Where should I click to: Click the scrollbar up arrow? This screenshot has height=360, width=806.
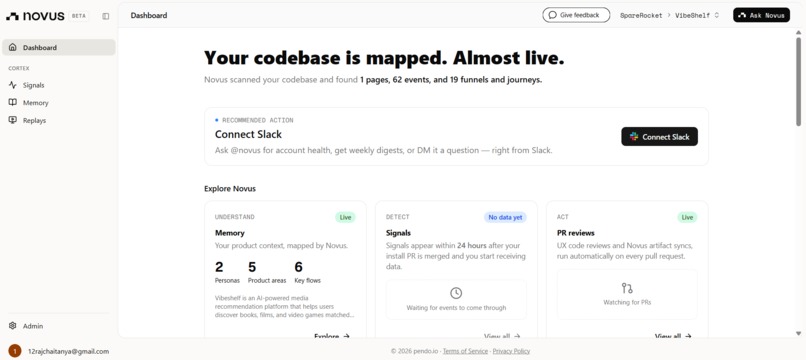pyautogui.click(x=798, y=32)
